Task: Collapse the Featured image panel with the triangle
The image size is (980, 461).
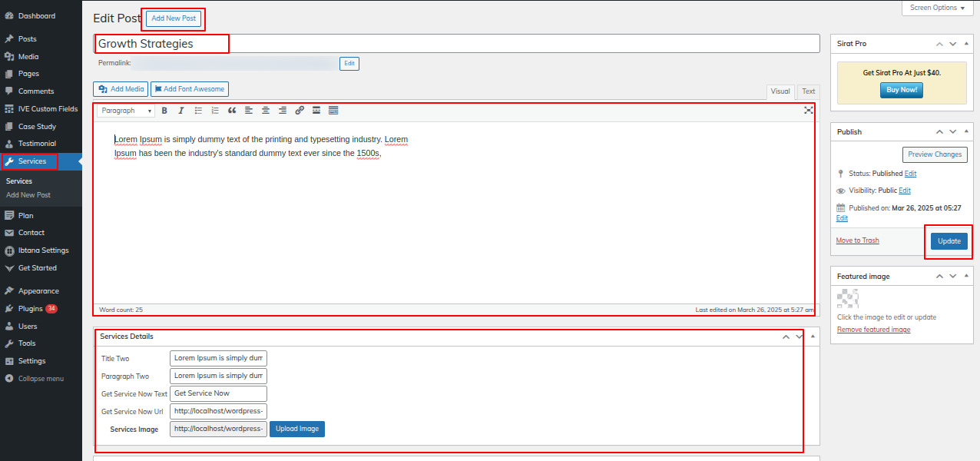Action: pos(967,277)
